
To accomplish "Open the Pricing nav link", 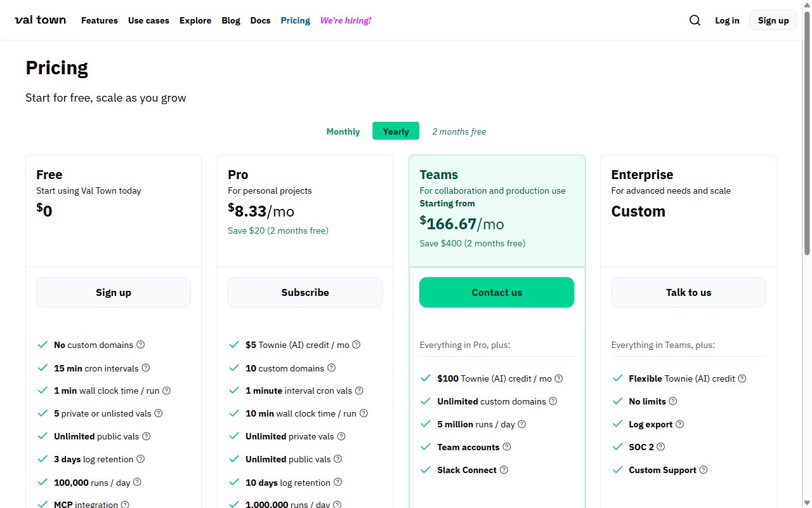I will 296,20.
